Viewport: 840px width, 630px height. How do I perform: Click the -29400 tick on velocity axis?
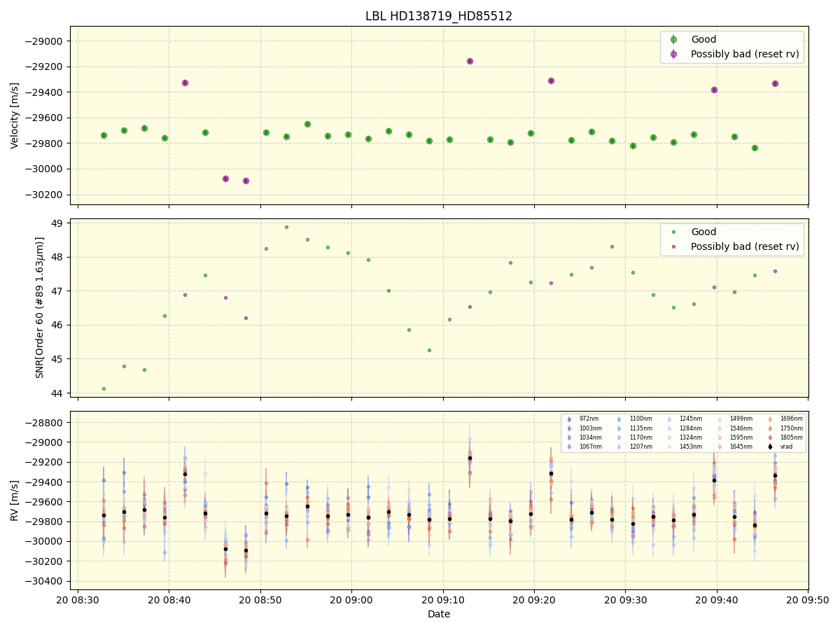(45, 92)
